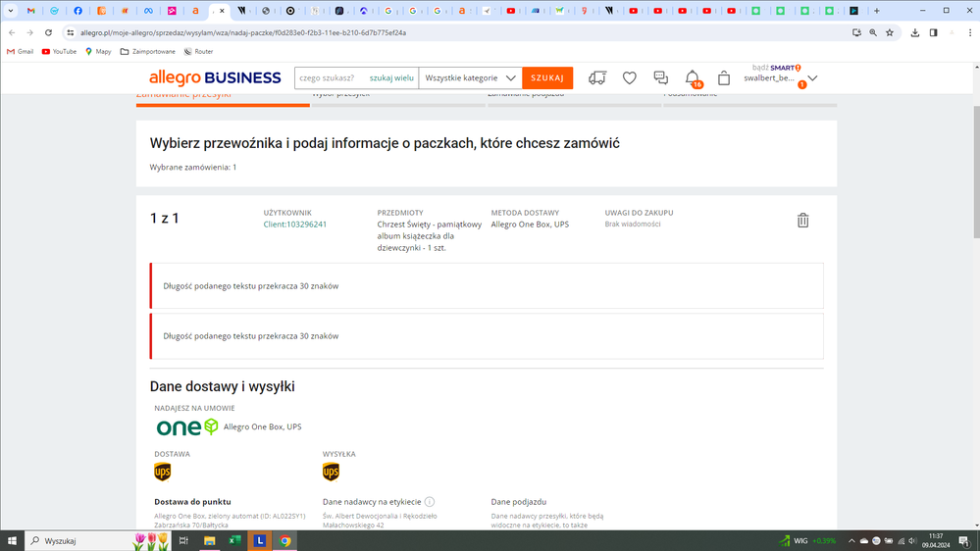Open Windows notification center

(964, 541)
